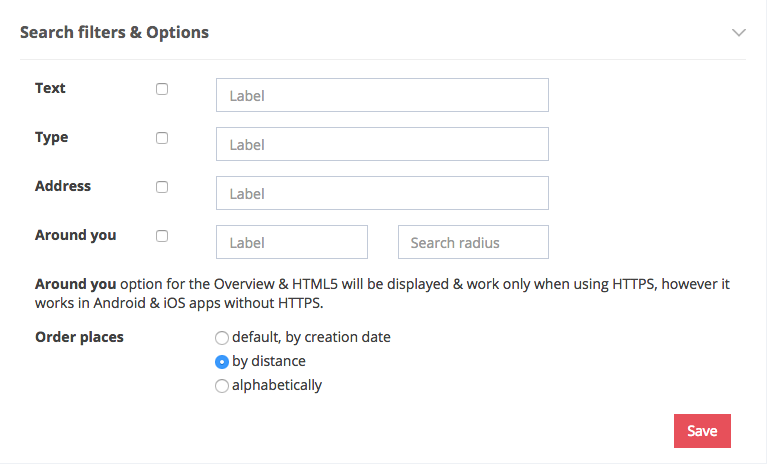Viewport: 767px width, 464px height.
Task: Click 'Around you' label beside its checkbox
Action: click(75, 235)
